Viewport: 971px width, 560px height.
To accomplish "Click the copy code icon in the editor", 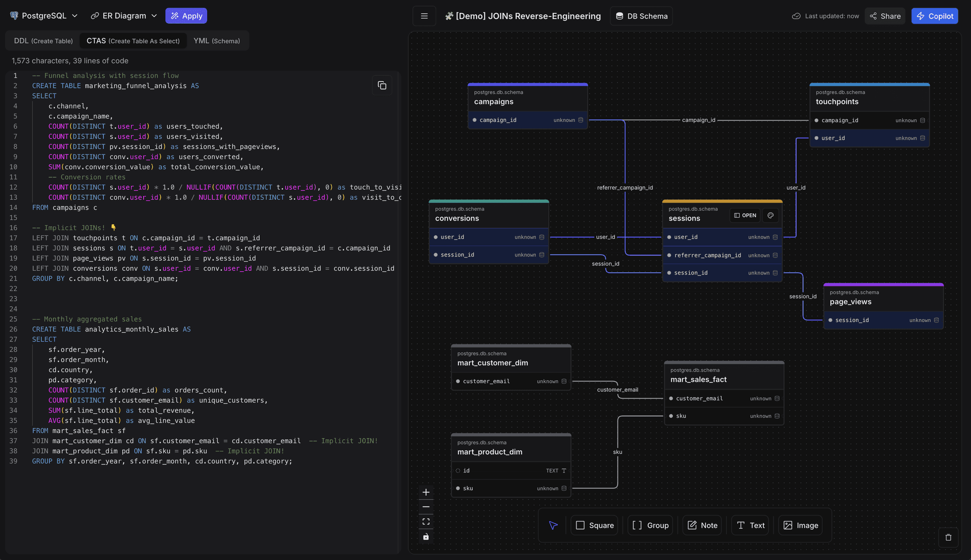I will tap(382, 85).
